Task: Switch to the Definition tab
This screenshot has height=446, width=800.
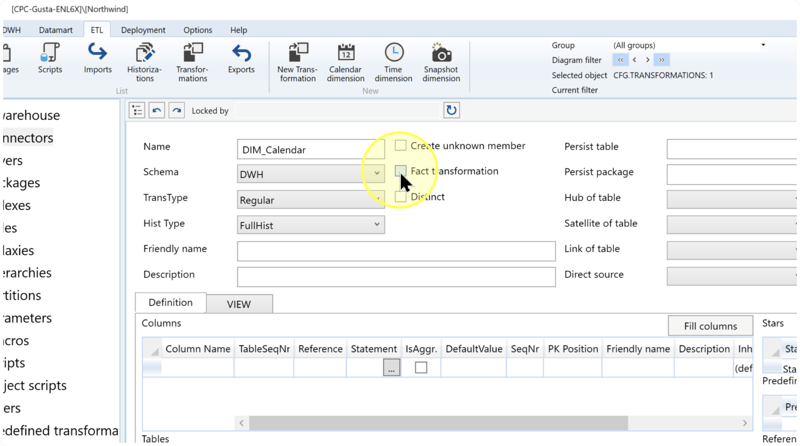Action: tap(170, 303)
